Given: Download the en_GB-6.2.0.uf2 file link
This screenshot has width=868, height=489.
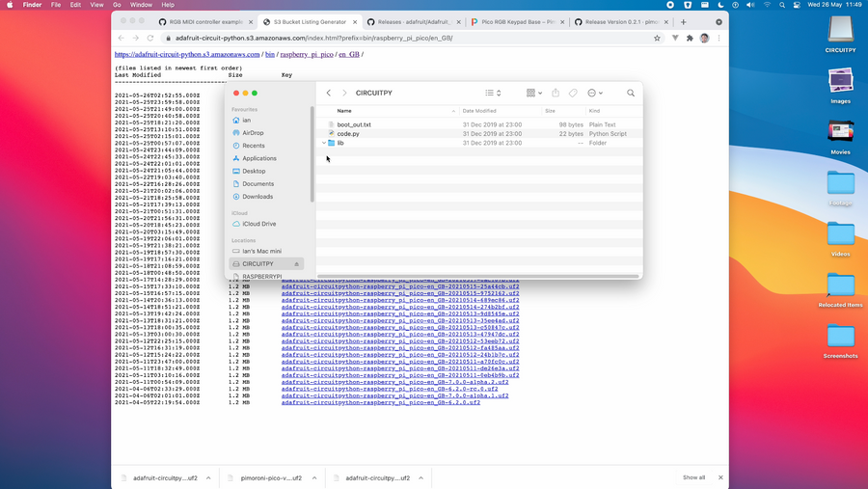Looking at the screenshot, I should click(380, 402).
